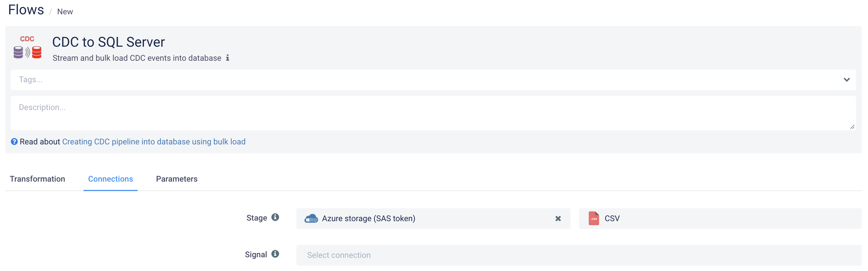The image size is (868, 271).
Task: Switch to the Transformation tab
Action: click(37, 179)
